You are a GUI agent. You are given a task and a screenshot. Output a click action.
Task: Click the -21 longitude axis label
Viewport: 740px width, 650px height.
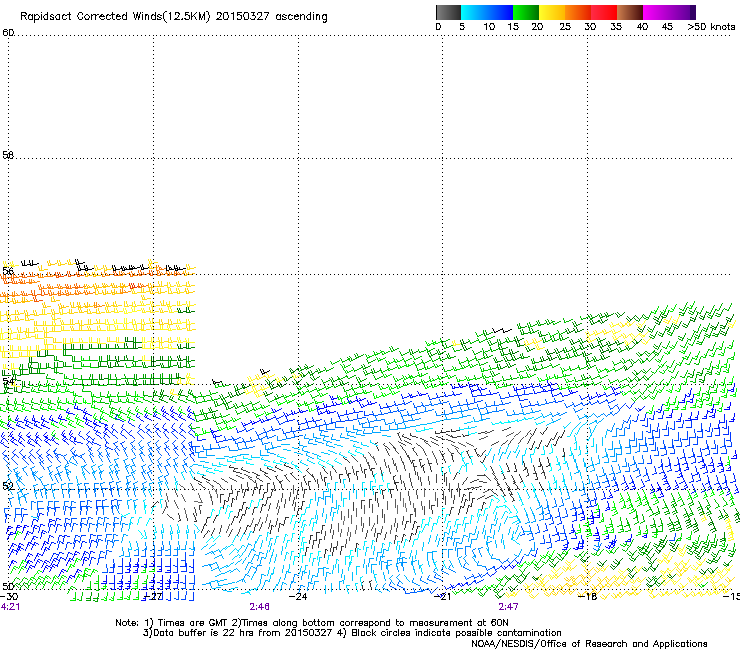pos(442,596)
